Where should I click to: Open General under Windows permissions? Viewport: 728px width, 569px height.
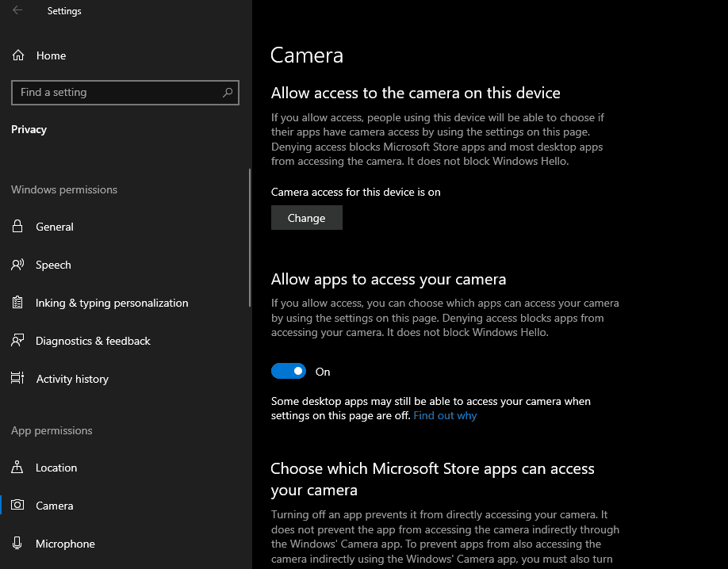point(56,227)
